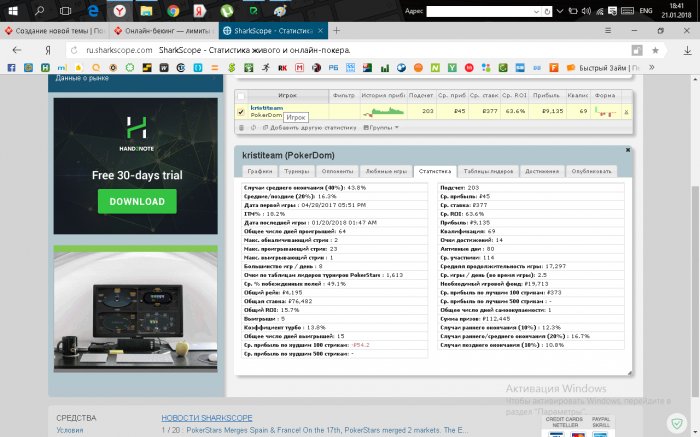This screenshot has height=437, width=700.
Task: Open the Условия footer link
Action: [x=70, y=430]
